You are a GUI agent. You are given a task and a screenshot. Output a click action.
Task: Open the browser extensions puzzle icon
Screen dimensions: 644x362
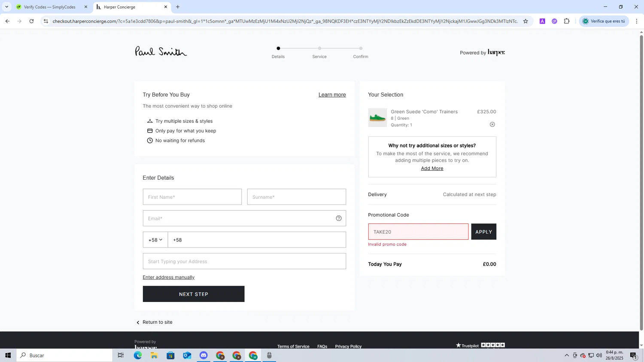566,21
